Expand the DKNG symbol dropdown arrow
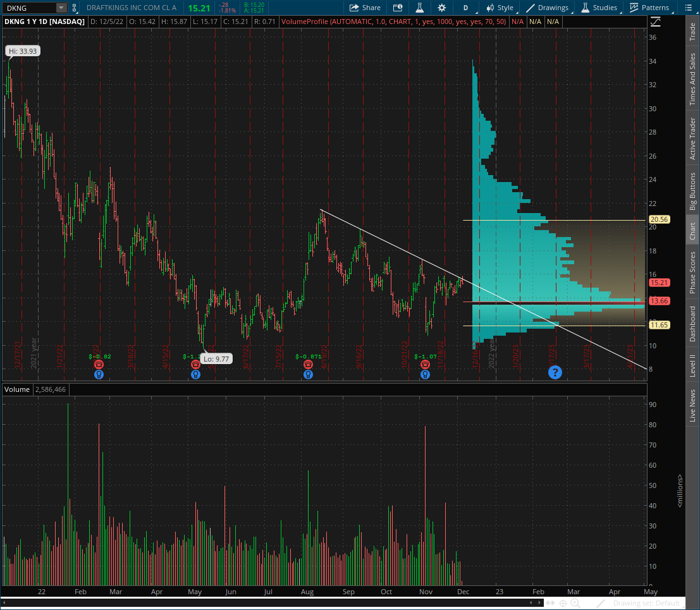 pos(61,8)
